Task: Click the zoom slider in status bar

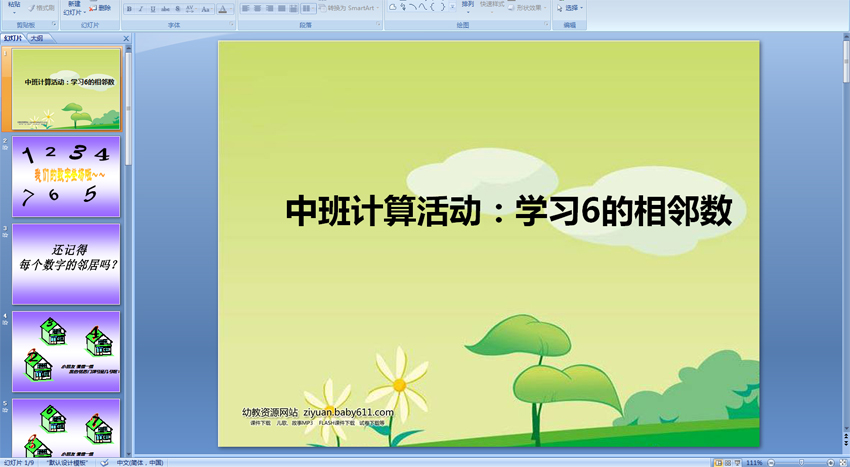Action: click(803, 463)
